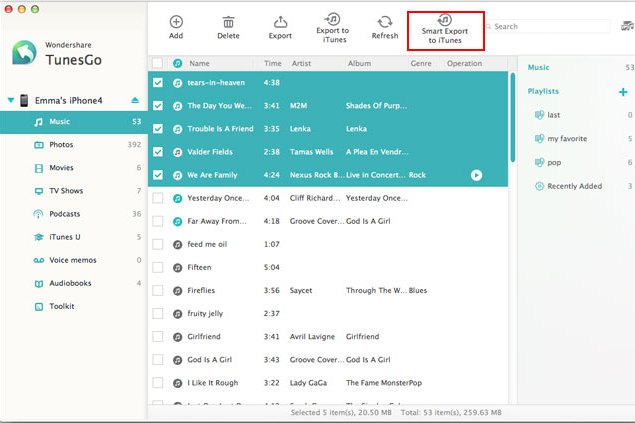The image size is (635, 423).
Task: Click the Add music toolbar icon
Action: click(x=176, y=22)
